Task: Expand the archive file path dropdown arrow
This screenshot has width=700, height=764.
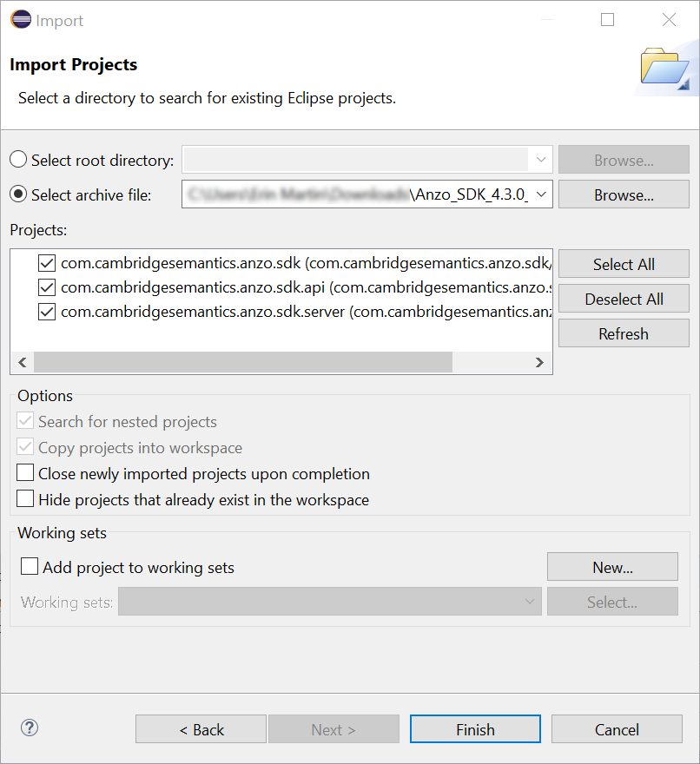Action: pyautogui.click(x=540, y=194)
